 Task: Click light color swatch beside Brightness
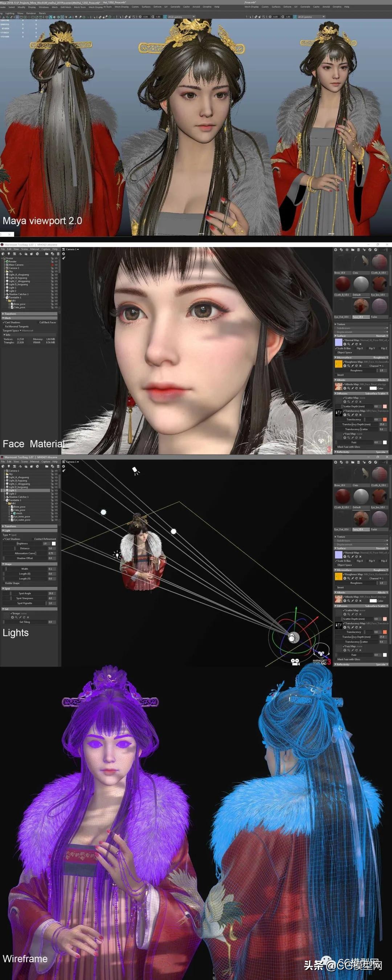click(x=54, y=544)
